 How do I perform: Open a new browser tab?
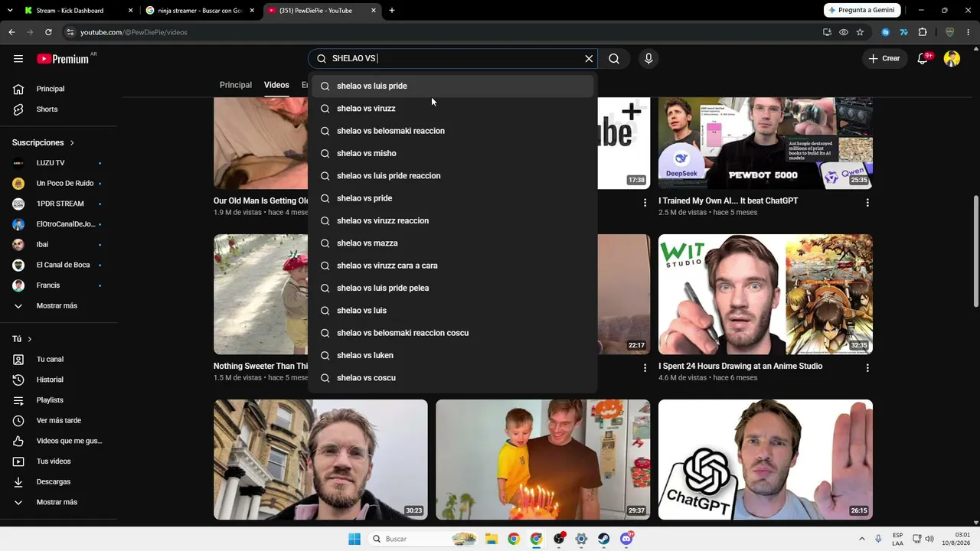click(x=392, y=11)
